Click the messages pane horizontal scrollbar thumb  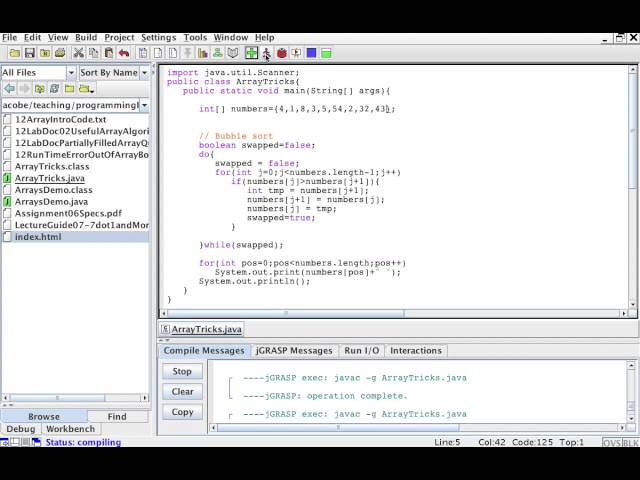pos(338,428)
